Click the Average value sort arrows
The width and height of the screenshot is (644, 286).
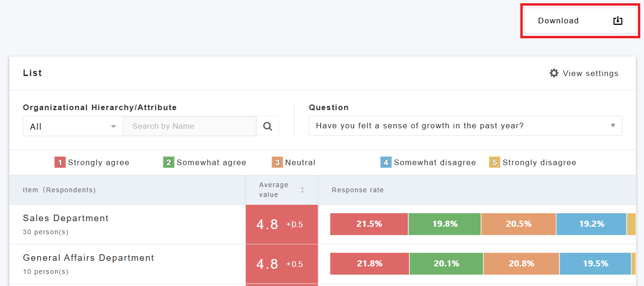pyautogui.click(x=302, y=190)
